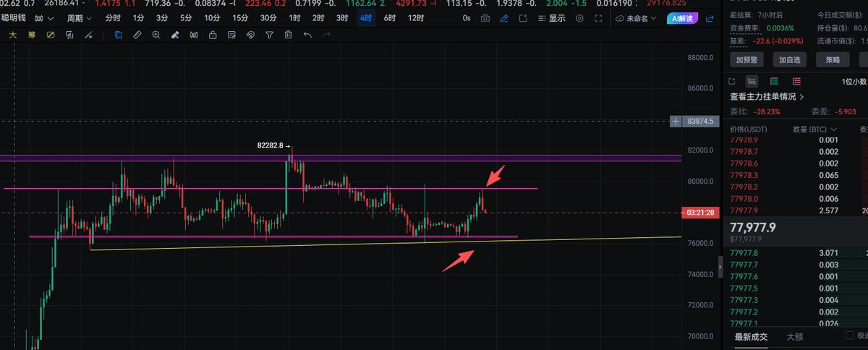Screen dimensions: 868x350
Task: Switch to 12时 timeframe
Action: (416, 18)
